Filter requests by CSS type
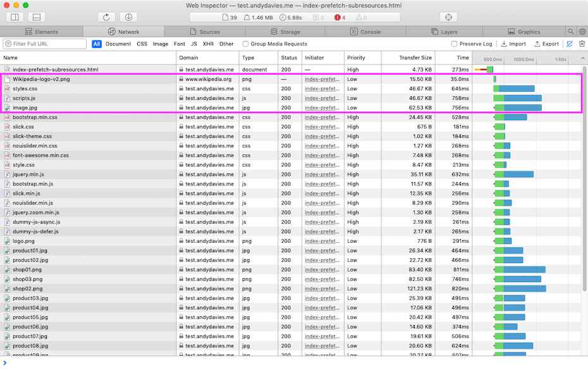 pyautogui.click(x=142, y=44)
